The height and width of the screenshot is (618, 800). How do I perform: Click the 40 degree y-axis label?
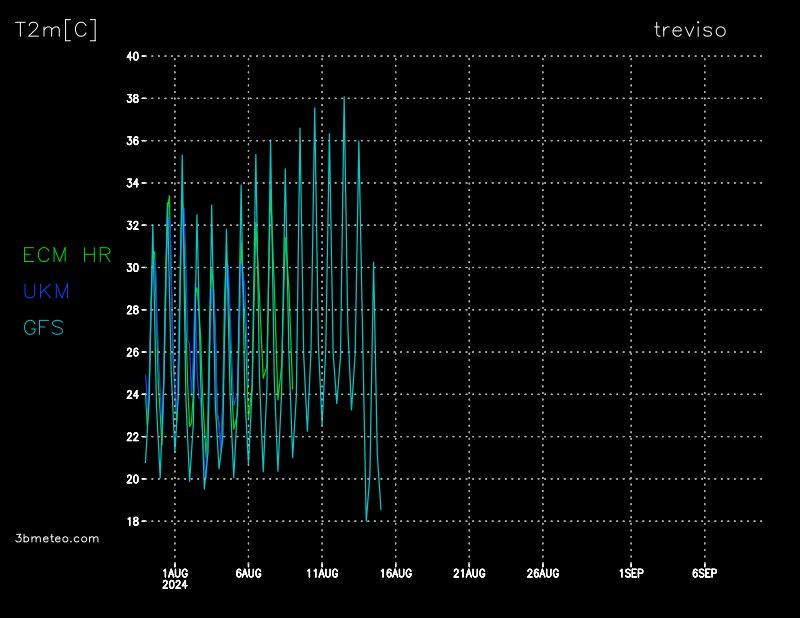click(132, 56)
